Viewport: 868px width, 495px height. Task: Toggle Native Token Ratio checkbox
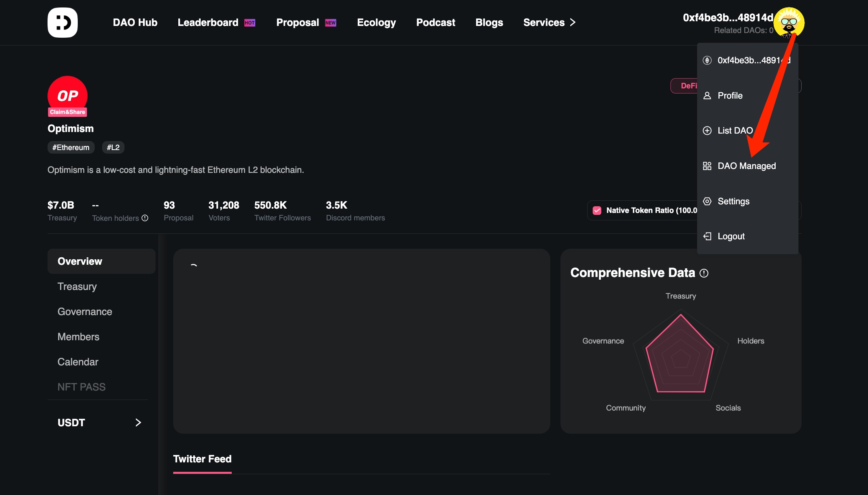coord(597,211)
